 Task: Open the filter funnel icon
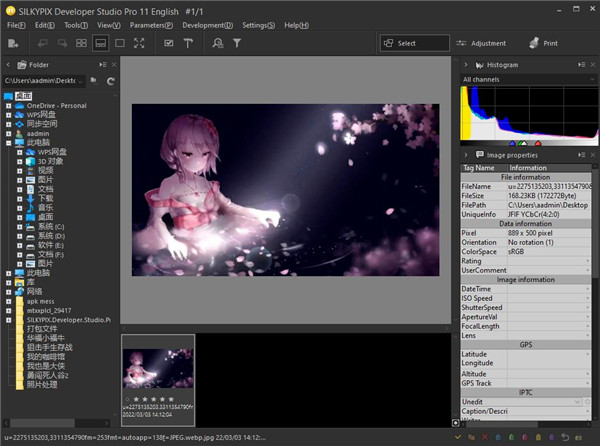tap(237, 43)
